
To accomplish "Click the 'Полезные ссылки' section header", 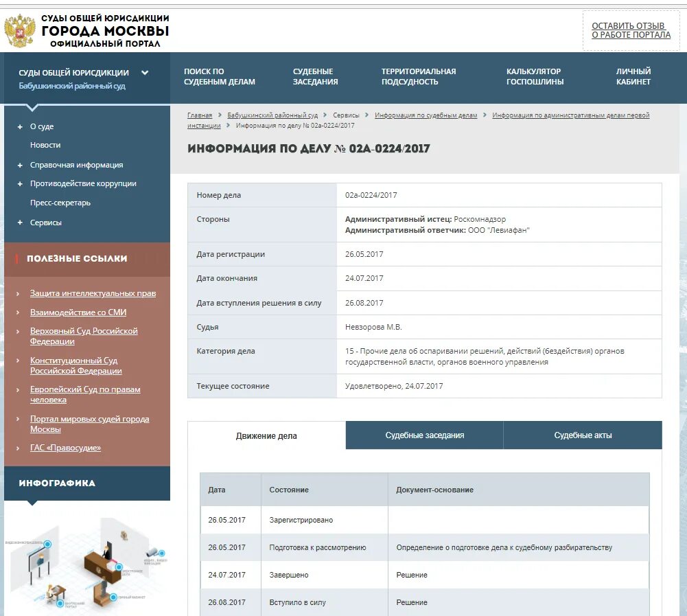I will pos(77,259).
